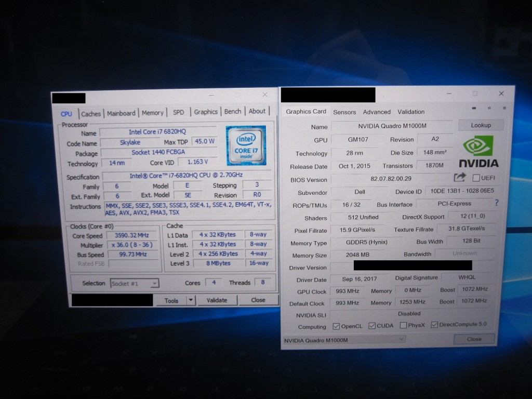The height and width of the screenshot is (399, 532).
Task: Click the Core VID value 1.163 V
Action: click(x=197, y=162)
